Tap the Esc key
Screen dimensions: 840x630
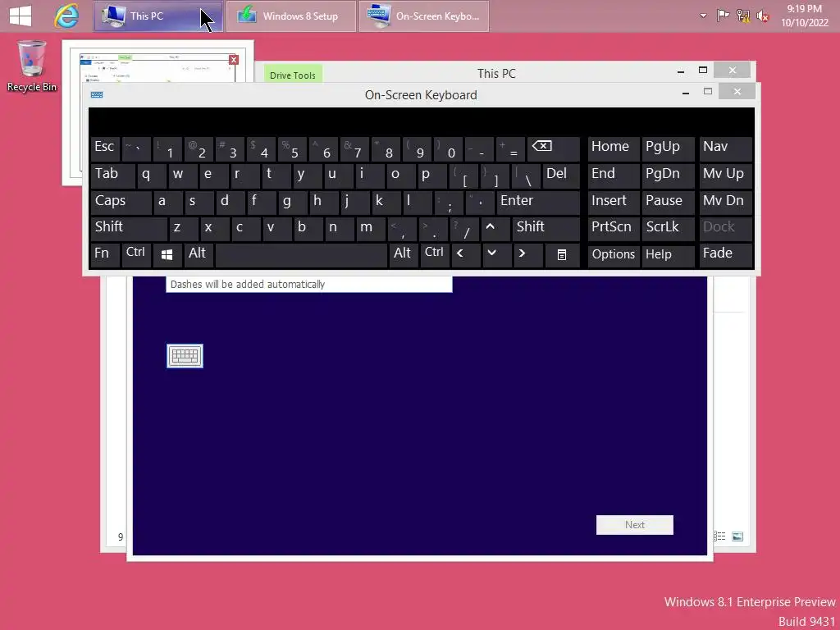point(105,148)
